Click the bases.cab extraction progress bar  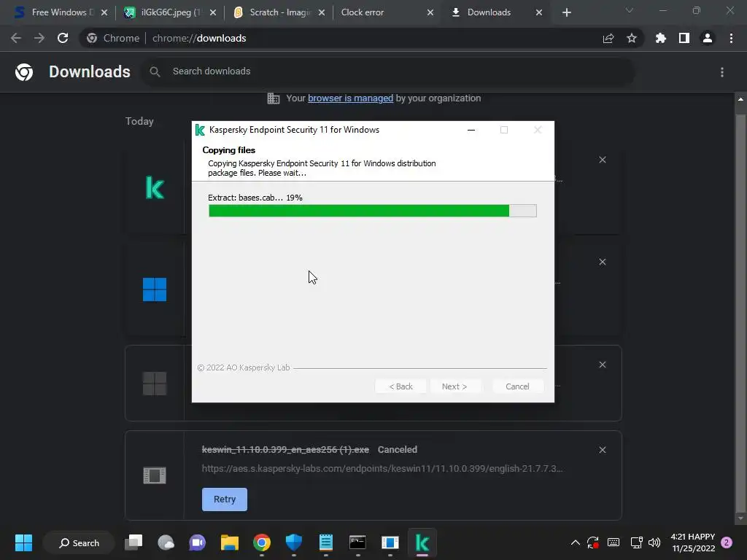(x=373, y=211)
